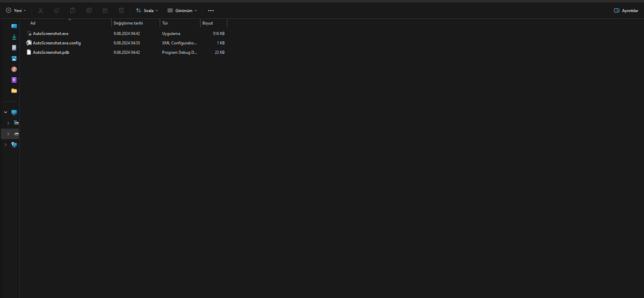Open the Yeni (New) dropdown button
Viewport: 644px width, 298px height.
tap(16, 10)
